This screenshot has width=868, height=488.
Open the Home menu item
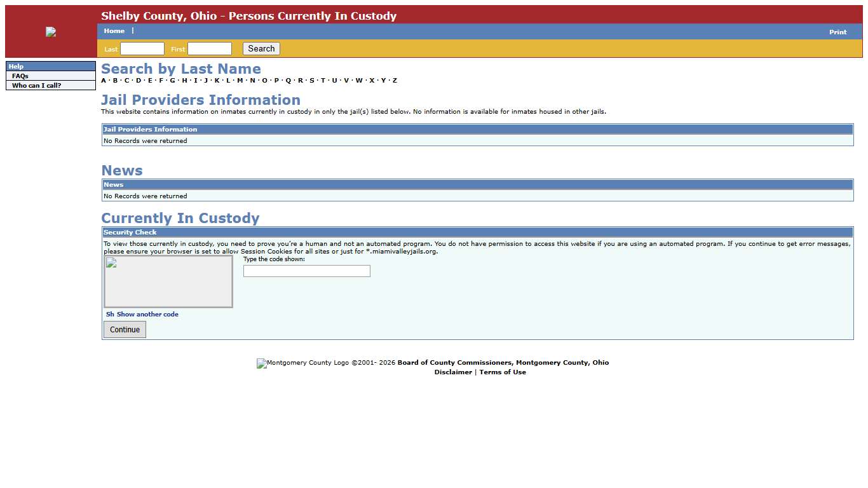114,31
